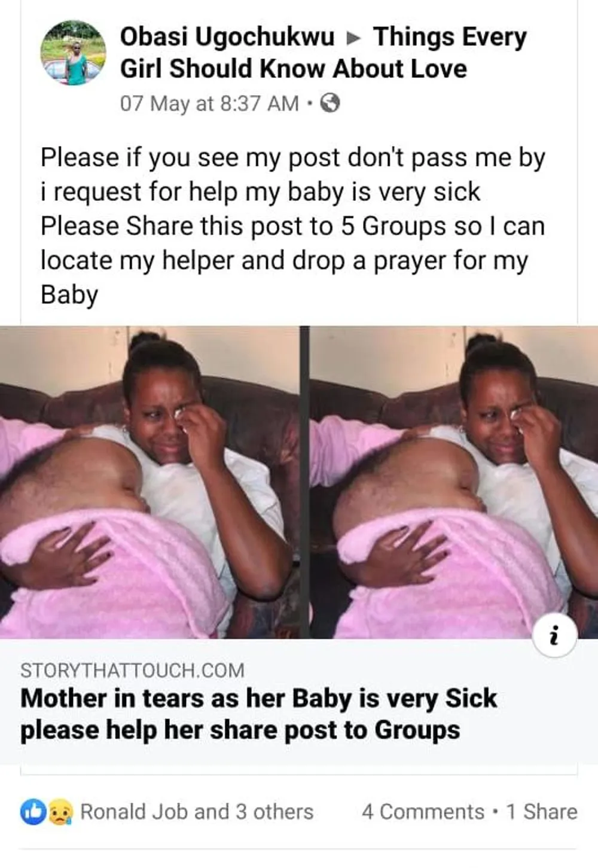Click the arrow between author and group

(354, 38)
